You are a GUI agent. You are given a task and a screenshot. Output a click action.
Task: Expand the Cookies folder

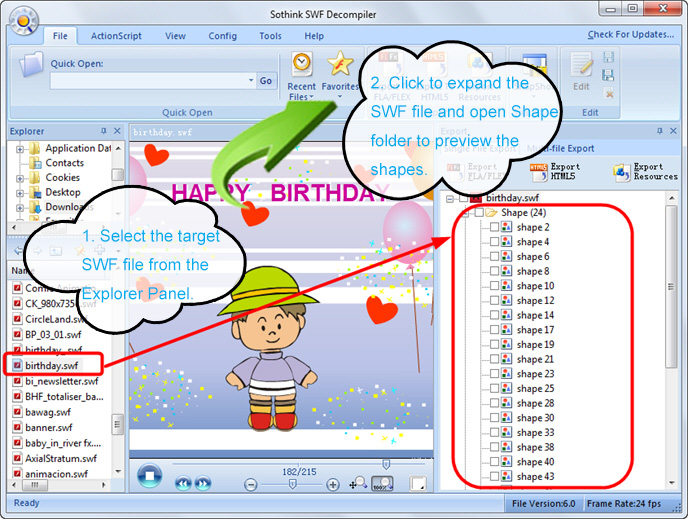[19, 179]
